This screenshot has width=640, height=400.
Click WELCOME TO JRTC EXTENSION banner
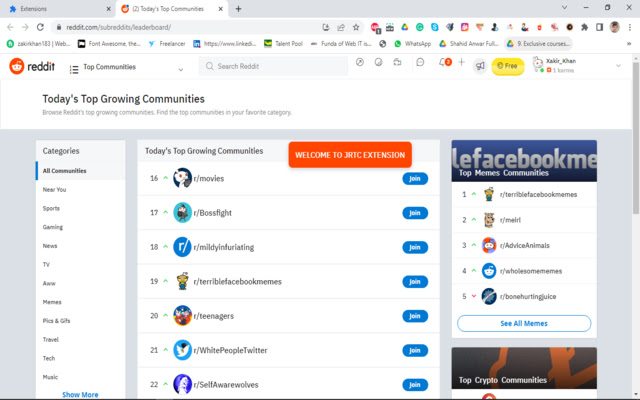click(350, 155)
